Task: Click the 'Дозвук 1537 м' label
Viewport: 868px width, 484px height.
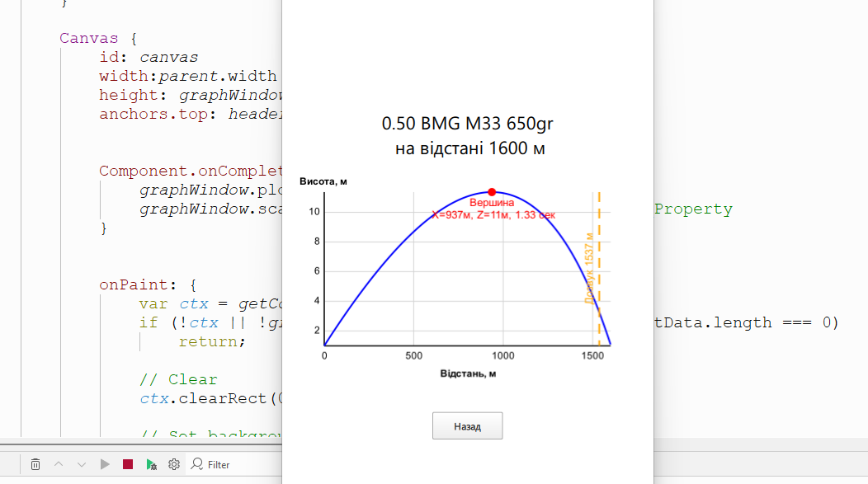Action: tap(589, 268)
